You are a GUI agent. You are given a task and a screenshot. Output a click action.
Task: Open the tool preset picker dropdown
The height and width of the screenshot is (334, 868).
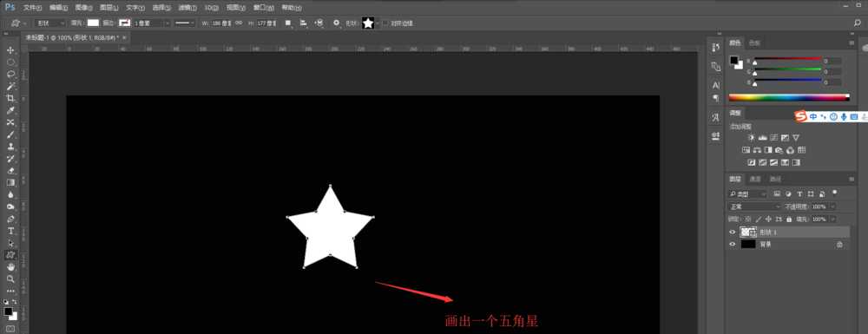(x=18, y=23)
